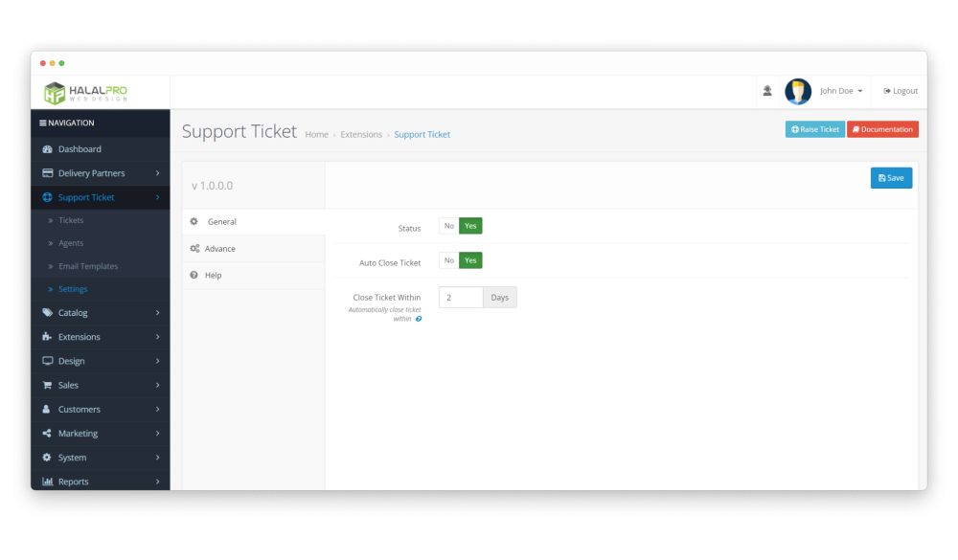The height and width of the screenshot is (560, 958).
Task: Click the Reports bar chart icon
Action: 47,482
